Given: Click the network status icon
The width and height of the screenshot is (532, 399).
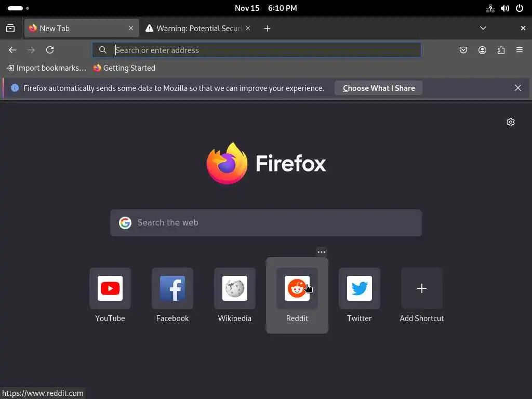Looking at the screenshot, I should pos(490,8).
